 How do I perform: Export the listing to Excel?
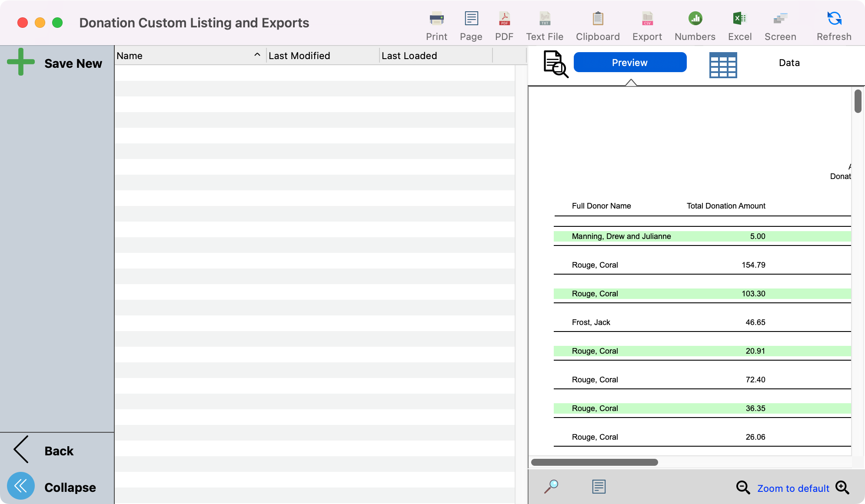coord(740,19)
